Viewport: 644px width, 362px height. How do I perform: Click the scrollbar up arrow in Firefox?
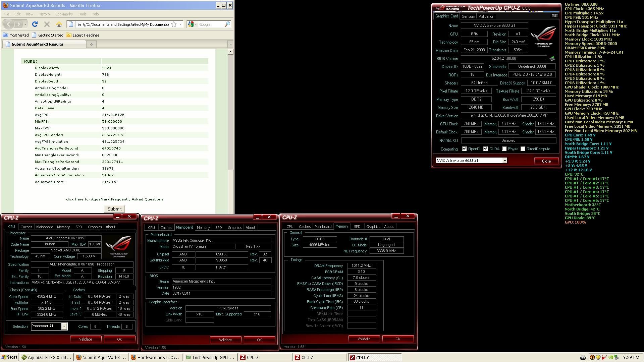click(230, 52)
